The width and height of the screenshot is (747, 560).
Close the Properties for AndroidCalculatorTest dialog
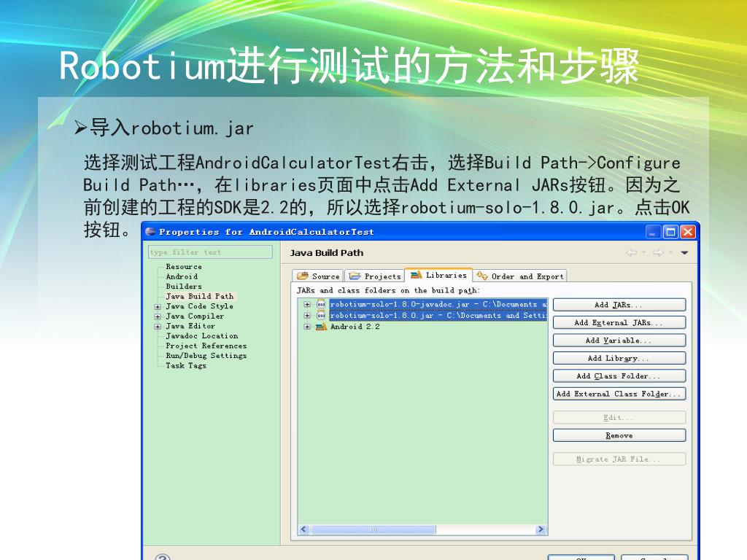click(687, 232)
